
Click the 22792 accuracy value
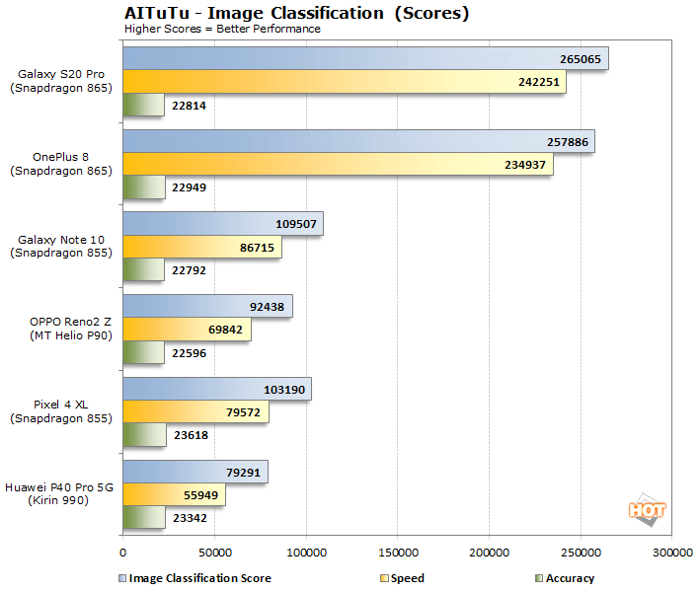click(x=189, y=270)
